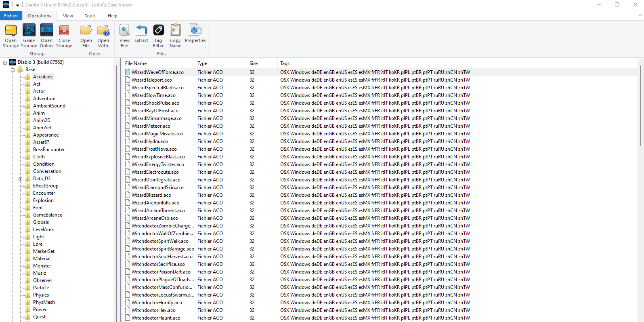Open the Help ribbon tab
Image resolution: width=644 pixels, height=322 pixels.
(x=113, y=16)
